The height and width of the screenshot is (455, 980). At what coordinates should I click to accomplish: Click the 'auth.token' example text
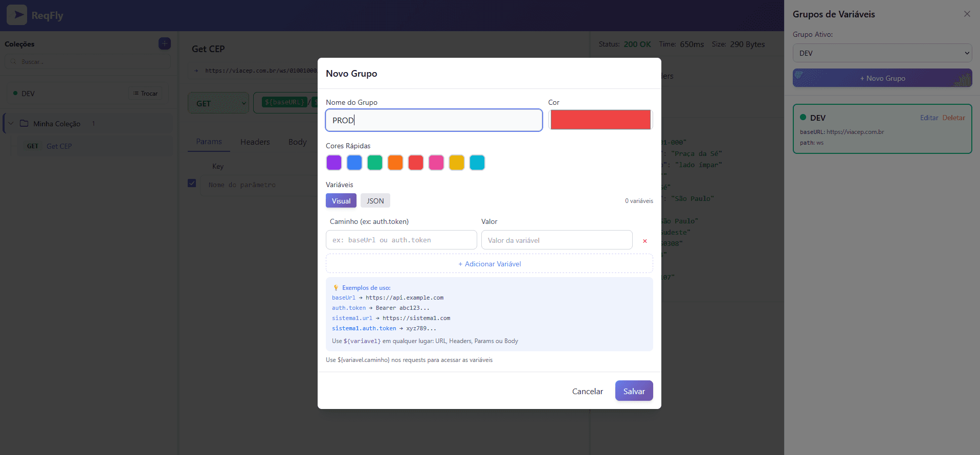[x=349, y=308]
